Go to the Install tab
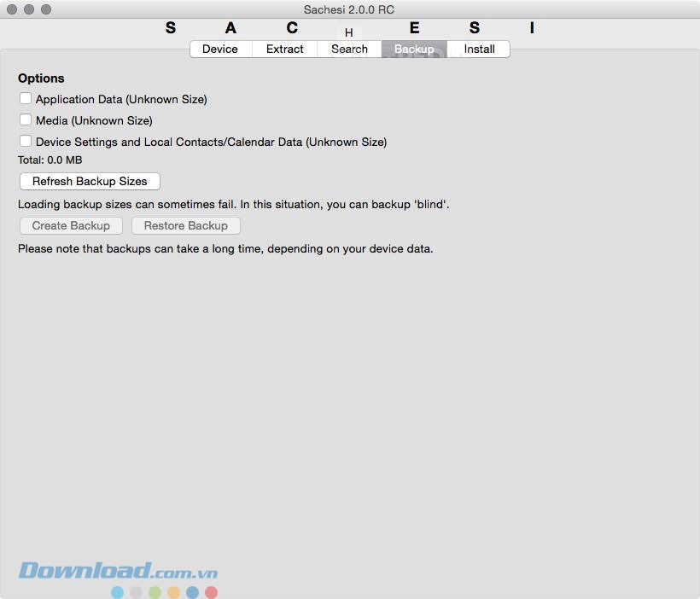 click(x=479, y=49)
